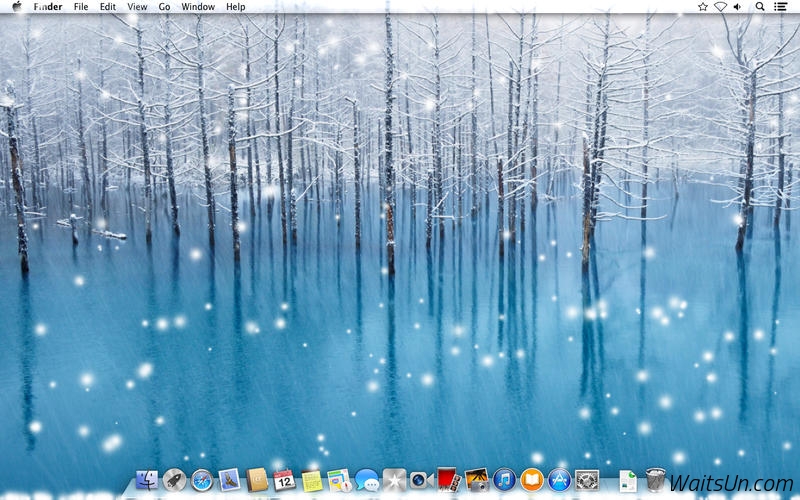This screenshot has width=800, height=500.
Task: Open Photo Booth from the Dock
Action: [x=449, y=480]
